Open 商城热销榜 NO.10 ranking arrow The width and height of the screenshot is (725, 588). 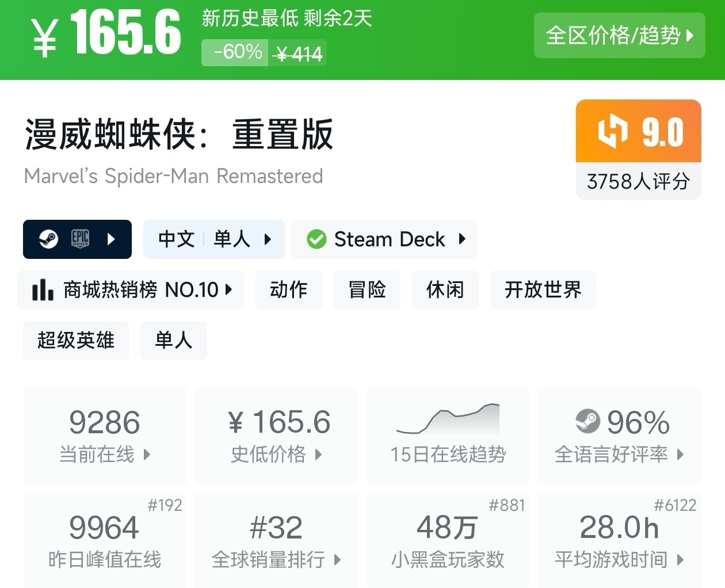click(228, 290)
